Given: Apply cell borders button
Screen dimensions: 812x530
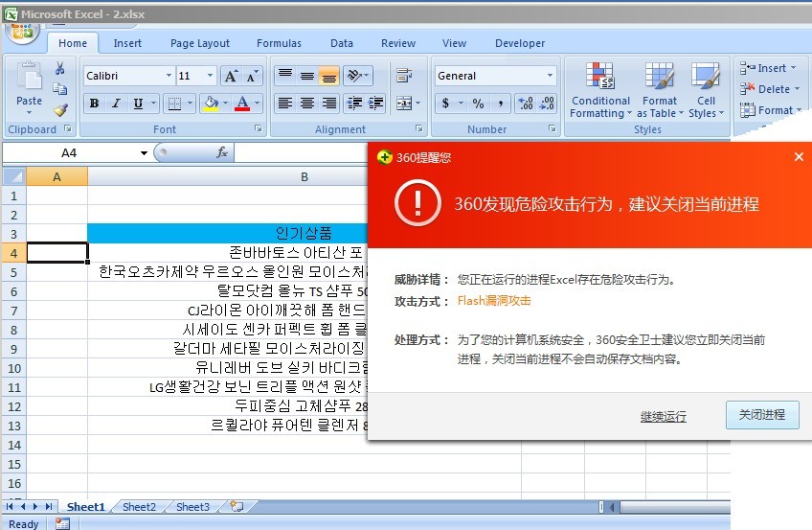Looking at the screenshot, I should pyautogui.click(x=174, y=104).
